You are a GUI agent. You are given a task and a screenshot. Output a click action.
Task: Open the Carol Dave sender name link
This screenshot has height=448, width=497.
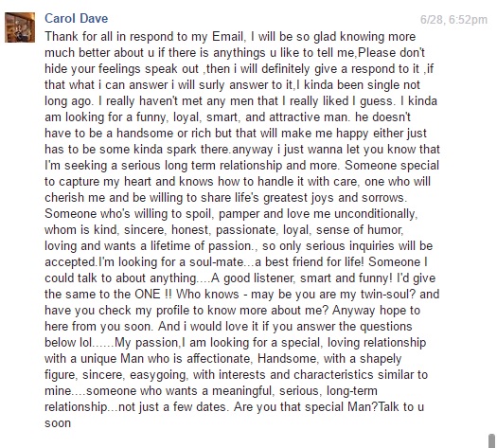click(76, 18)
